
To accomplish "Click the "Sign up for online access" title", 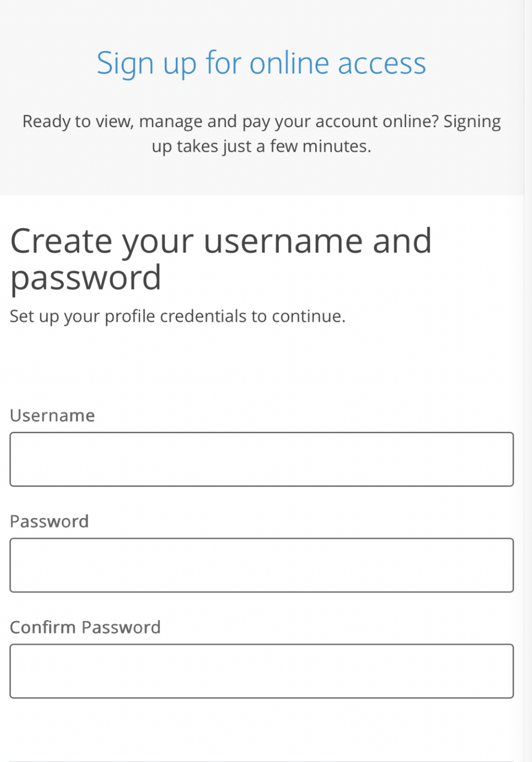I will (262, 64).
